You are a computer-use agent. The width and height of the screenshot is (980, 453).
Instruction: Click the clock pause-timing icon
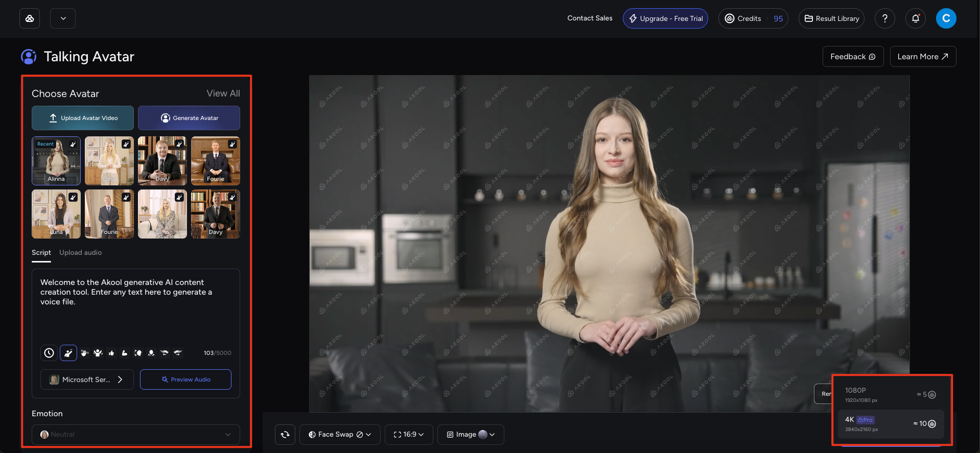pyautogui.click(x=49, y=353)
